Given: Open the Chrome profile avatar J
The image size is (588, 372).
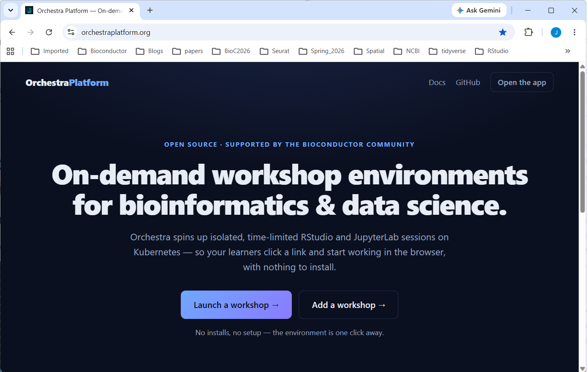Looking at the screenshot, I should point(556,32).
